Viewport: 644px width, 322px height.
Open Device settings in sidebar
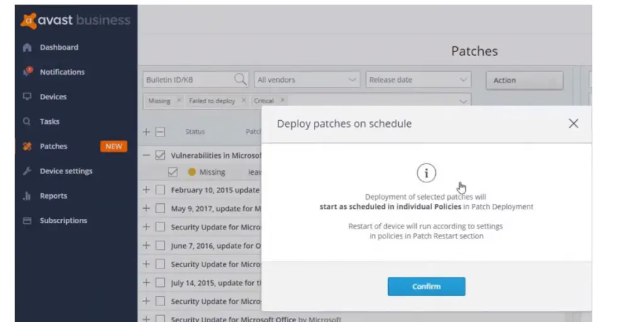coord(66,171)
